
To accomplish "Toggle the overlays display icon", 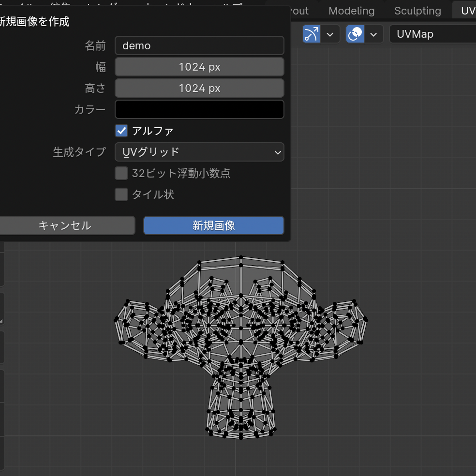I will click(355, 34).
